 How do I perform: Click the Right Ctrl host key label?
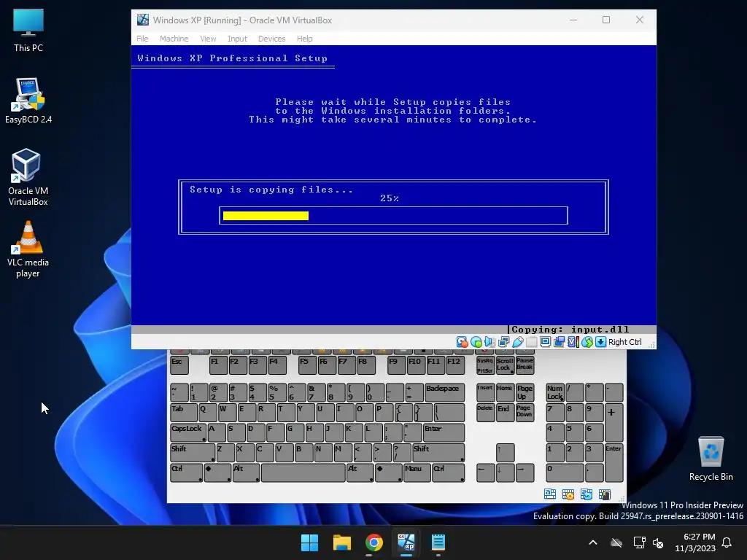click(624, 342)
